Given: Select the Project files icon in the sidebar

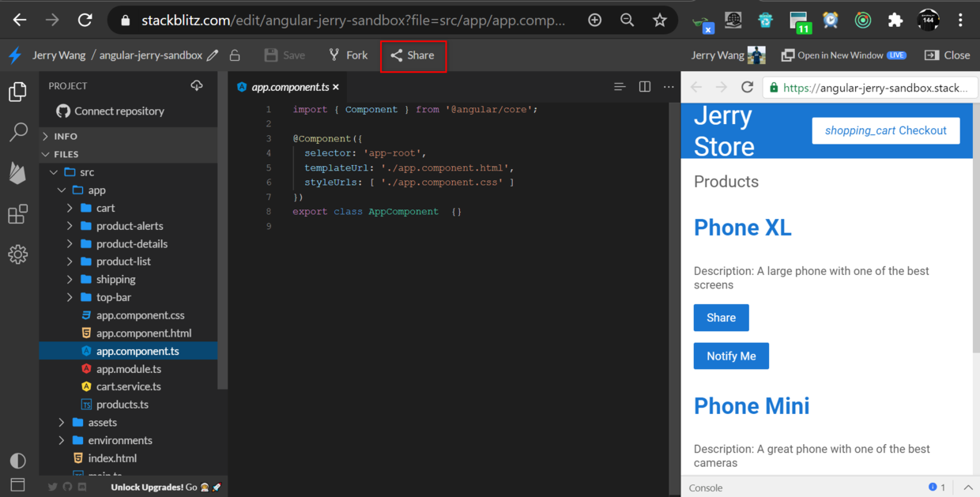Looking at the screenshot, I should click(x=17, y=92).
